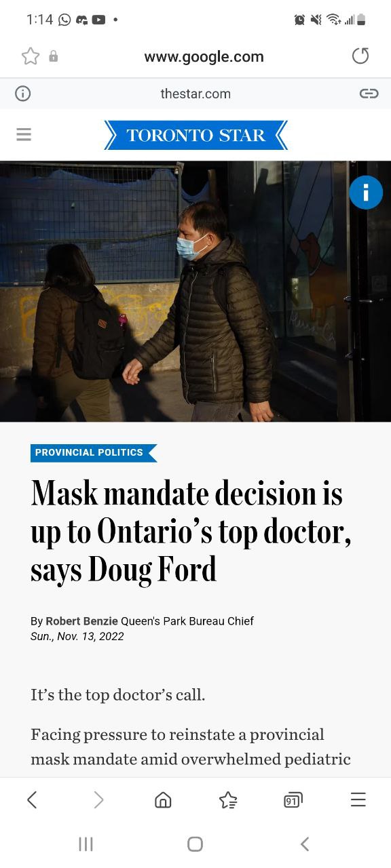391x868 pixels.
Task: Tap the Android home button
Action: click(195, 844)
